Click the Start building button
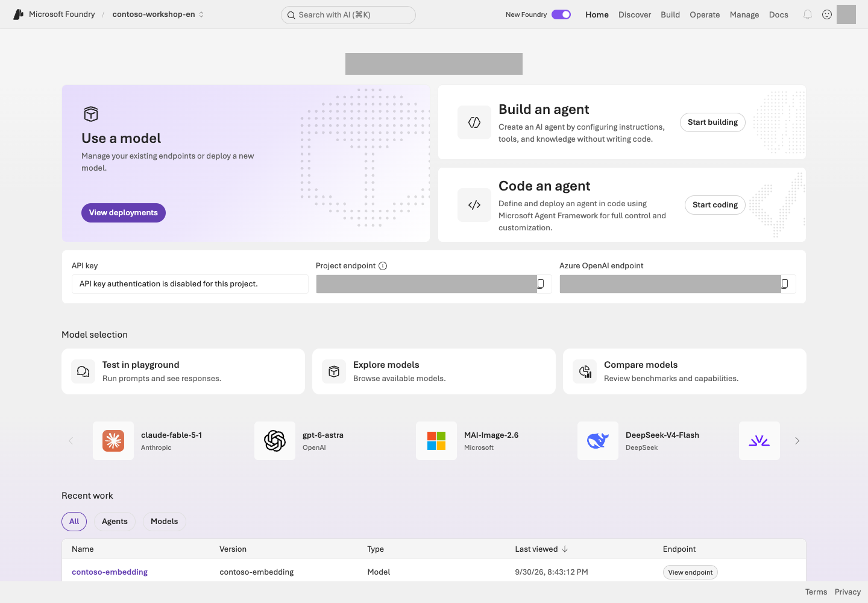 click(x=713, y=122)
